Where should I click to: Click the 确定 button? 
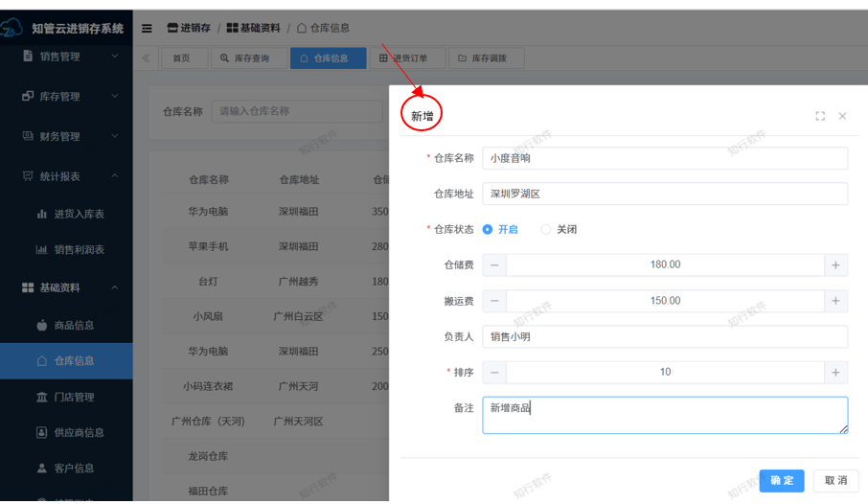tap(781, 480)
